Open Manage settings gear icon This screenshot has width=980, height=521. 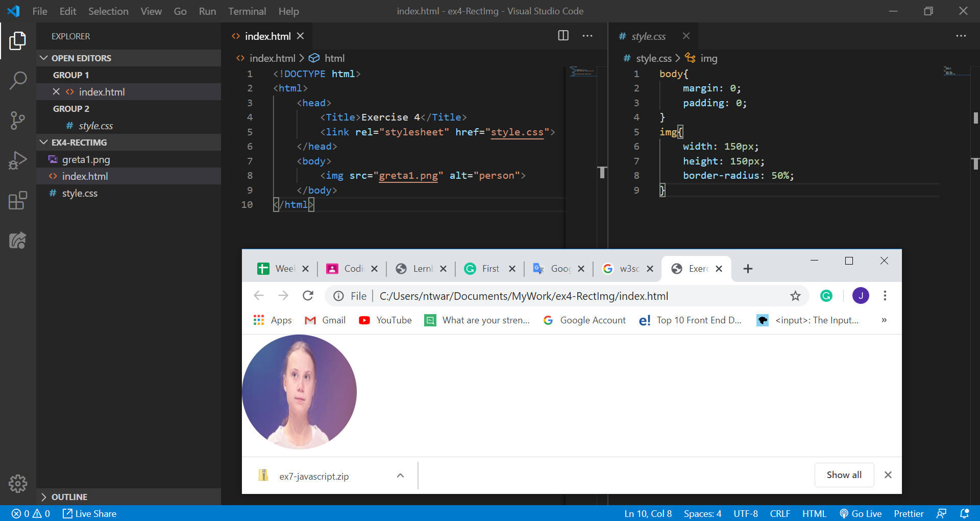pos(18,483)
